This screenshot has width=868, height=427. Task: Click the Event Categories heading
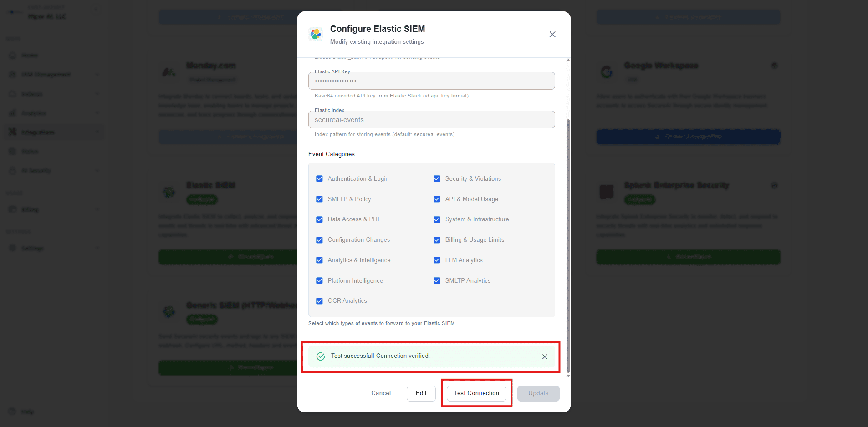pos(332,154)
